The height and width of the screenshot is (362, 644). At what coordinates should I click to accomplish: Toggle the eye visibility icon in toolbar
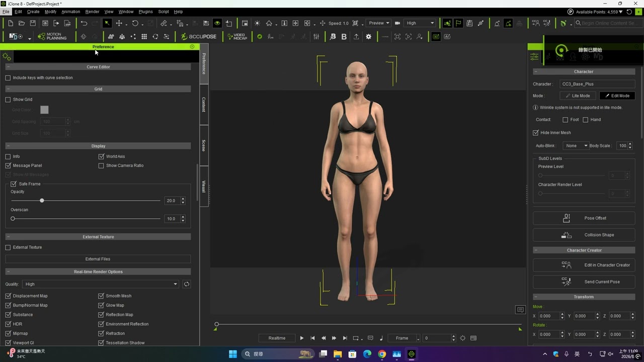(217, 23)
